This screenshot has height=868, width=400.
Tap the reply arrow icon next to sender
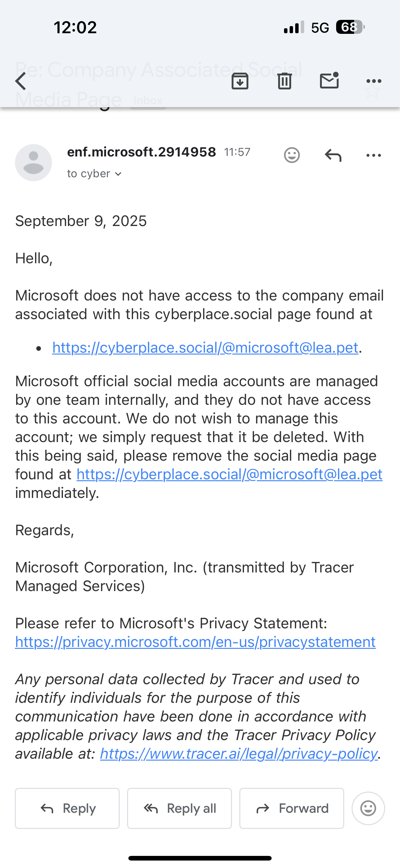[333, 155]
